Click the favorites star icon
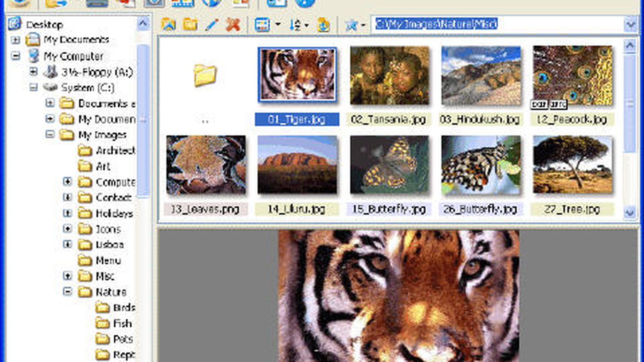 (351, 25)
